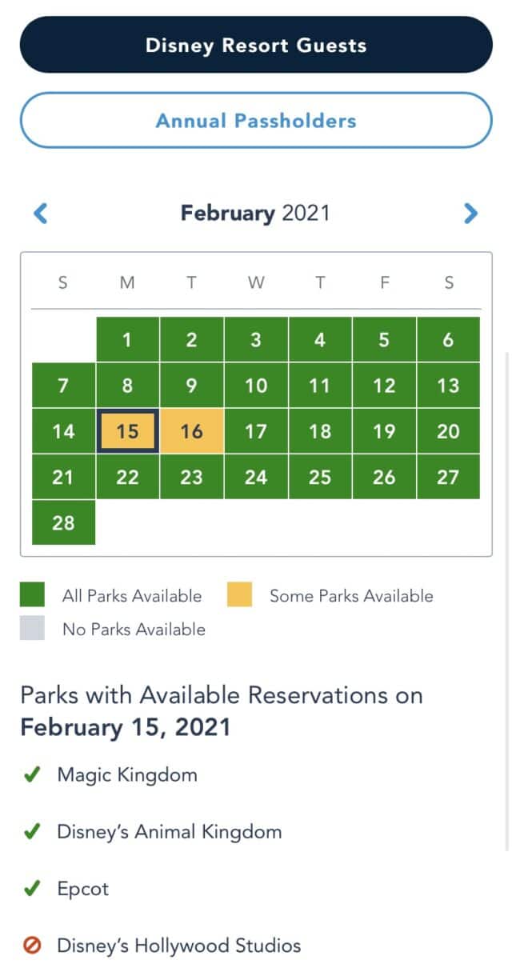The width and height of the screenshot is (512, 980).
Task: Choose February 24 in the calendar
Action: [256, 477]
